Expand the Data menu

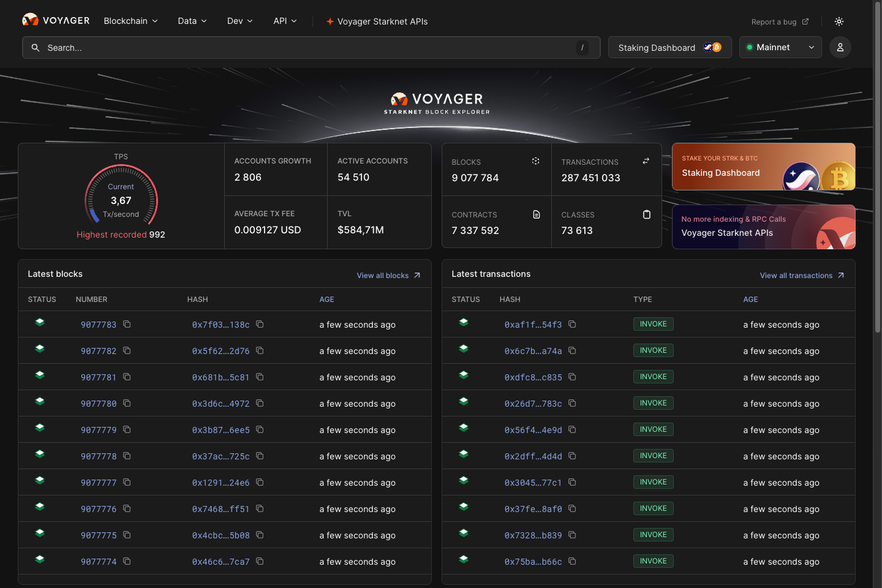(192, 21)
